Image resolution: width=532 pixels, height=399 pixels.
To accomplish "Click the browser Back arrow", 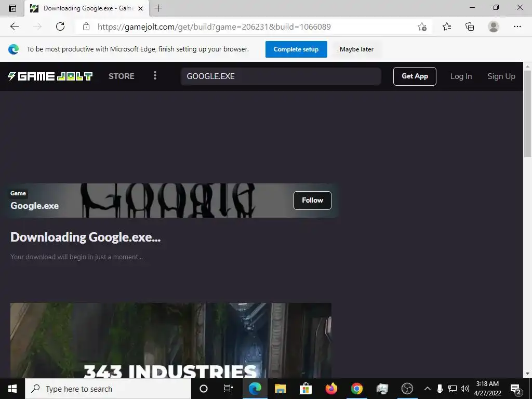I will [14, 26].
